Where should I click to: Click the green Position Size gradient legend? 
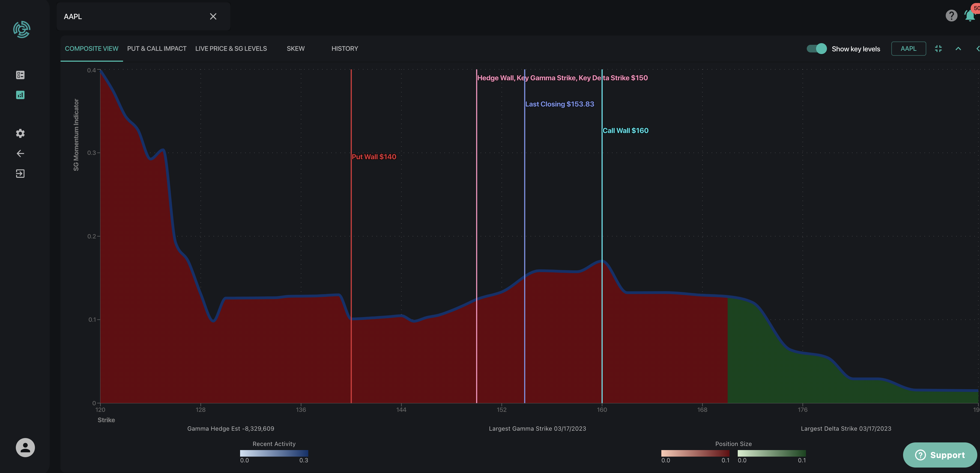(x=772, y=453)
